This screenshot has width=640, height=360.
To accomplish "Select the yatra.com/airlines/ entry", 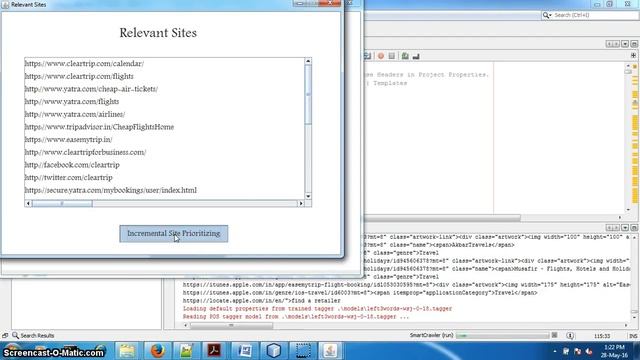I will point(75,114).
